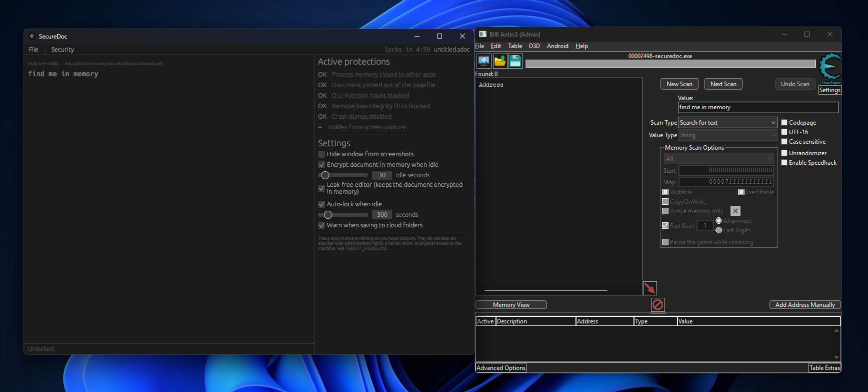This screenshot has height=392, width=868.
Task: Click the save floppy disk icon
Action: point(515,61)
